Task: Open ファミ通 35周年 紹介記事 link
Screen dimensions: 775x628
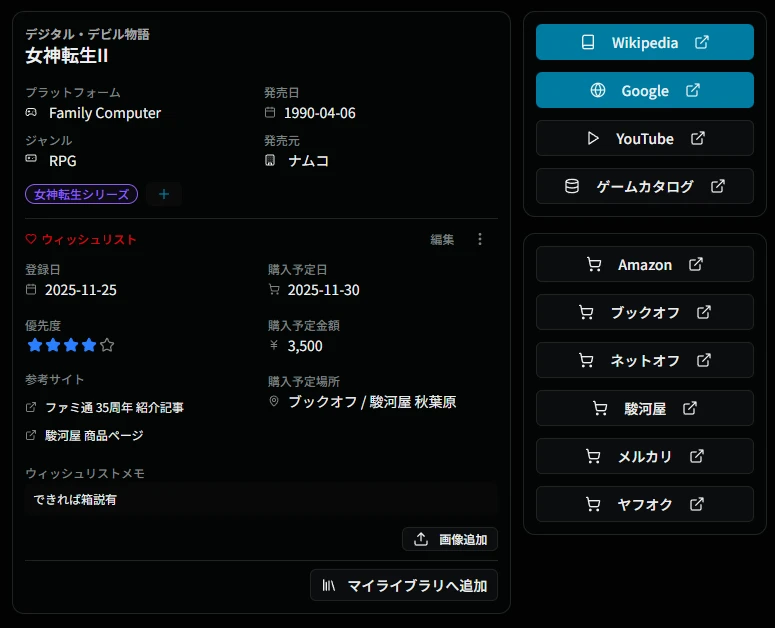Action: click(x=114, y=408)
